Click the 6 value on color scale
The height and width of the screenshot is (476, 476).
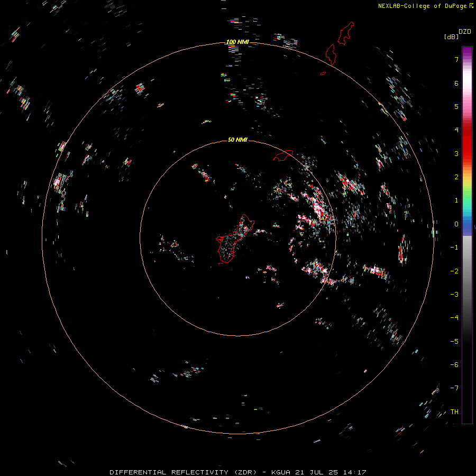click(x=456, y=83)
